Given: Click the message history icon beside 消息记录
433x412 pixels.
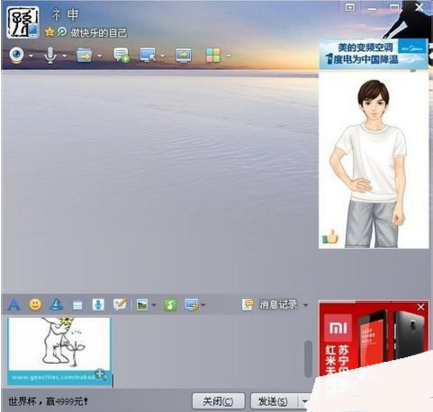Looking at the screenshot, I should click(x=248, y=304).
